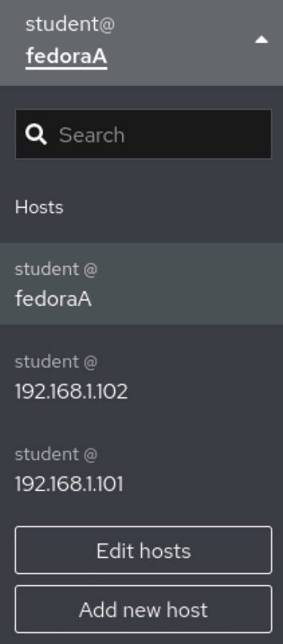Click the student @ label on the highlighted fedoraA row
Viewport: 283px width, 644px height.
[56, 269]
